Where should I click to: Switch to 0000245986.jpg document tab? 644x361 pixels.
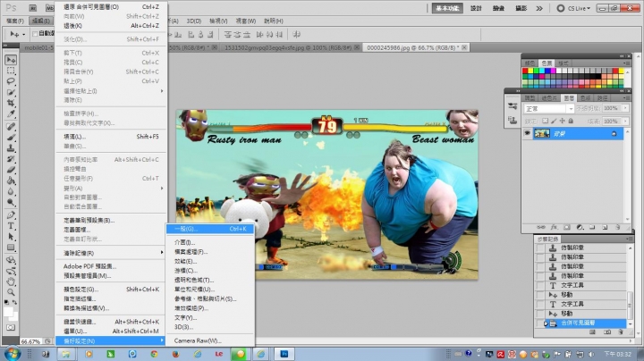[416, 47]
